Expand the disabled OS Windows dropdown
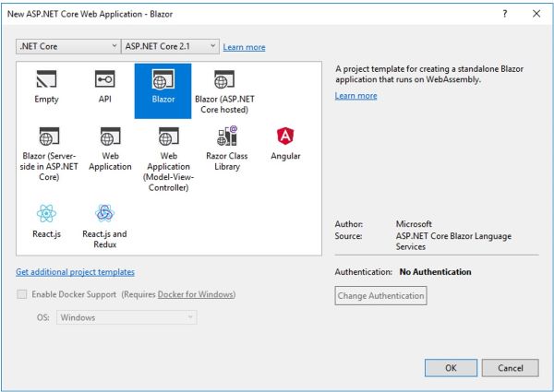 point(126,317)
